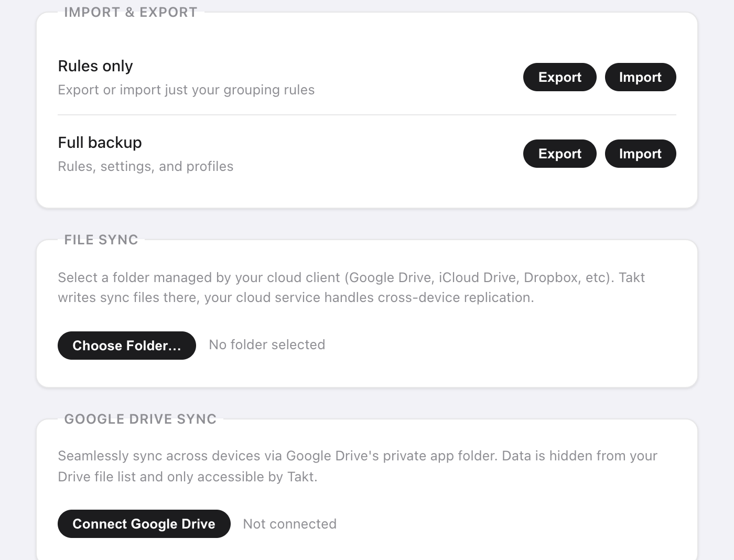Click the 'Full backup' heading

pos(100,143)
